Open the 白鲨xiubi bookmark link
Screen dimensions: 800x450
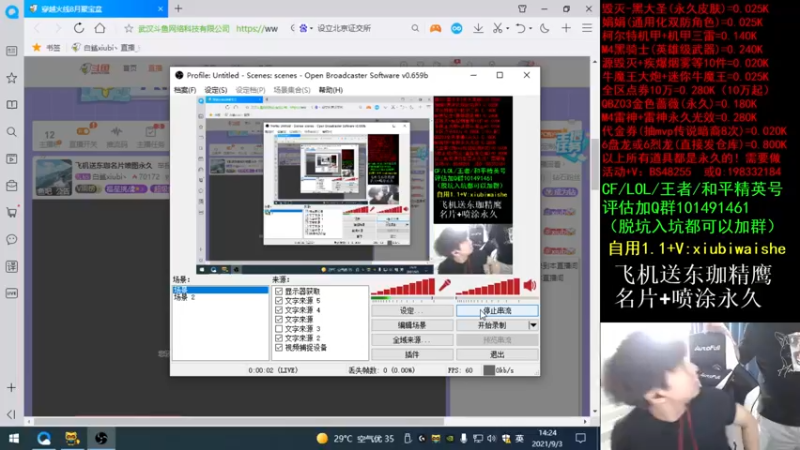click(x=105, y=47)
